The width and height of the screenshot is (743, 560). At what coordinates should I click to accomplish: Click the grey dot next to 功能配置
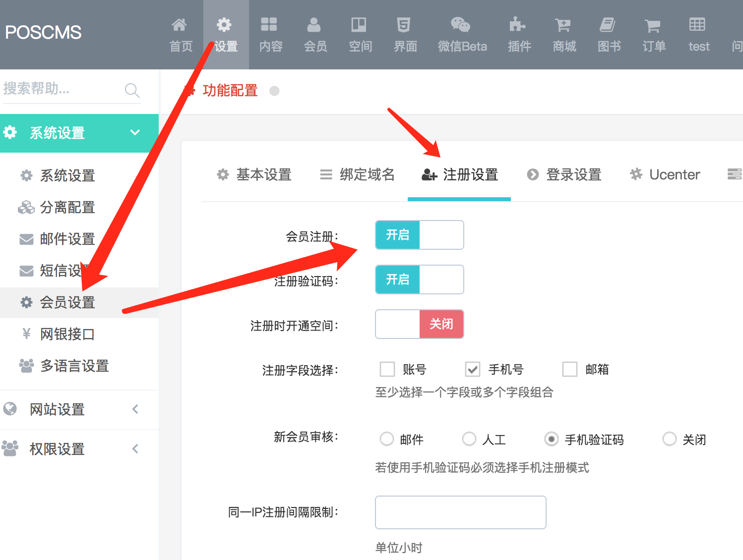(x=274, y=91)
